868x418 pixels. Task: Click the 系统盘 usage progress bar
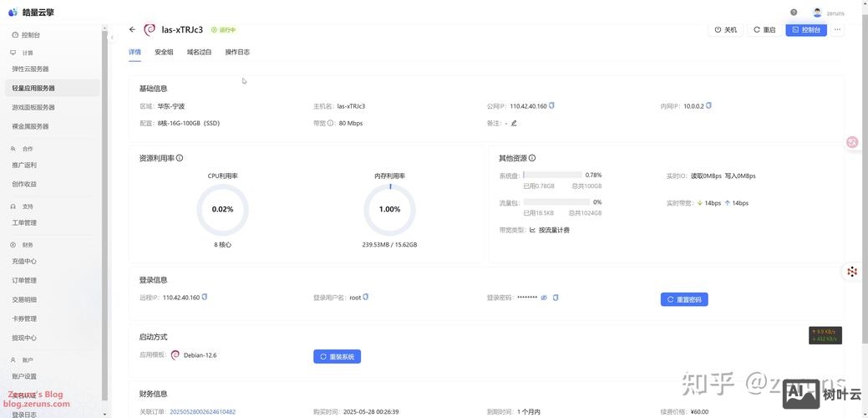[x=552, y=175]
